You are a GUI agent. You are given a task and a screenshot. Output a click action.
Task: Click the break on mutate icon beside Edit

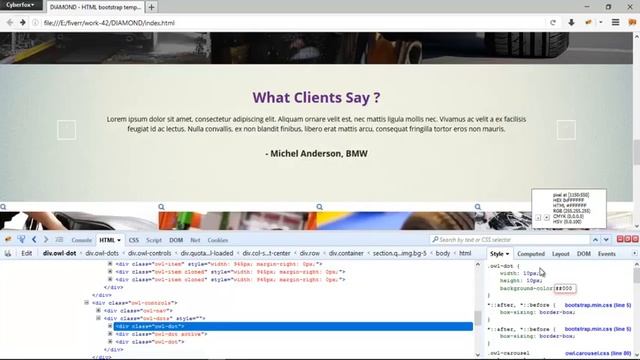[x=8, y=253]
